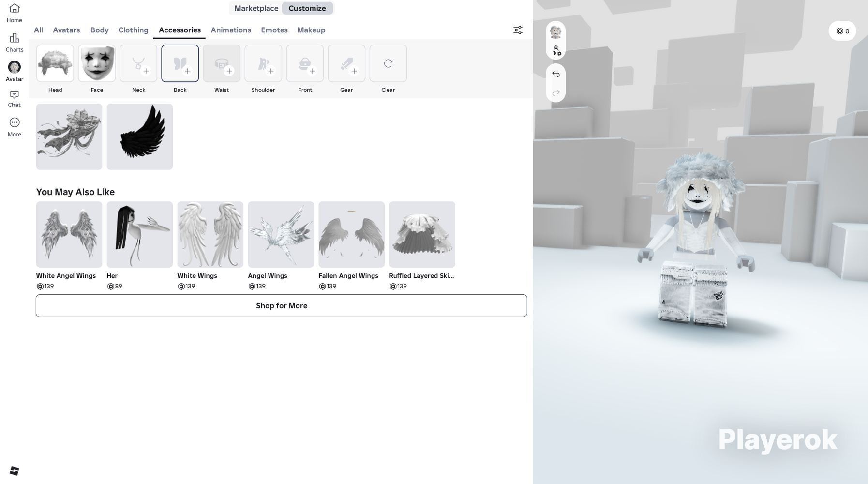
Task: Click the 139 price under White Angel Wings
Action: pos(45,287)
